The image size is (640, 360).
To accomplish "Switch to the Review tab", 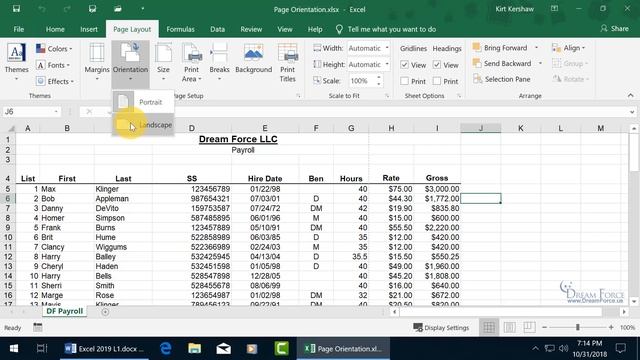I will 251,29.
